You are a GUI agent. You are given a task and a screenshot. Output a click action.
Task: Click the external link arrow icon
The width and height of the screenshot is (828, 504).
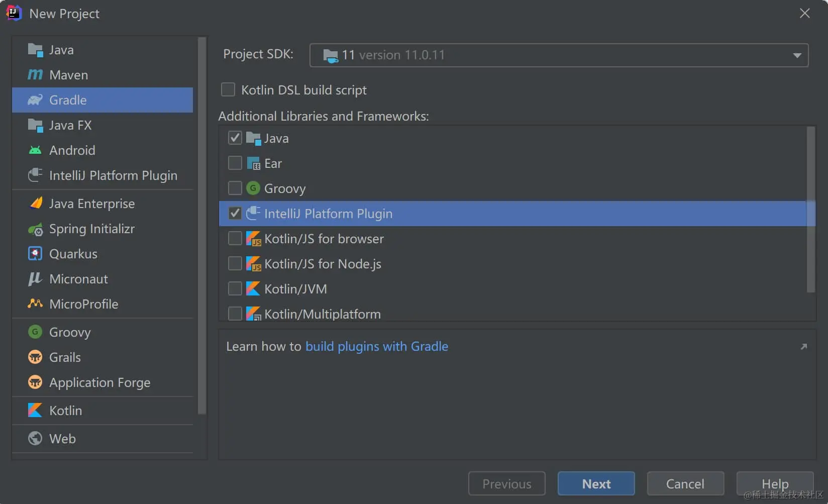804,347
